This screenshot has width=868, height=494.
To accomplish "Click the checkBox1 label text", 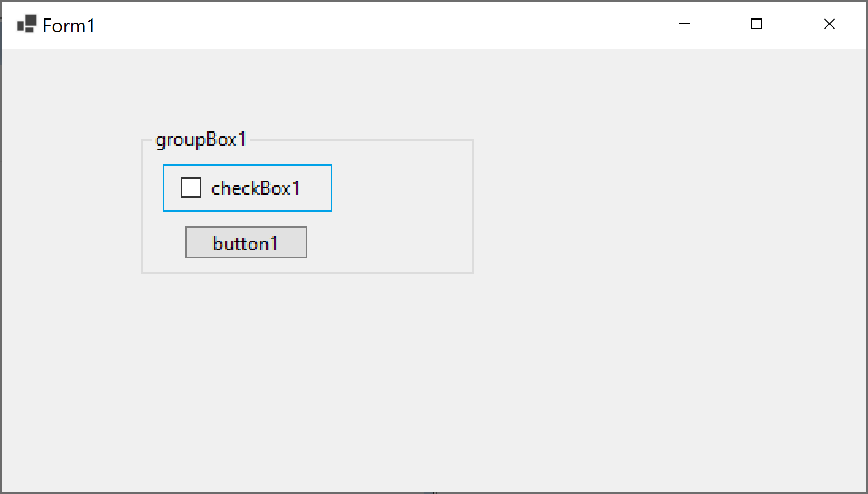I will (255, 188).
